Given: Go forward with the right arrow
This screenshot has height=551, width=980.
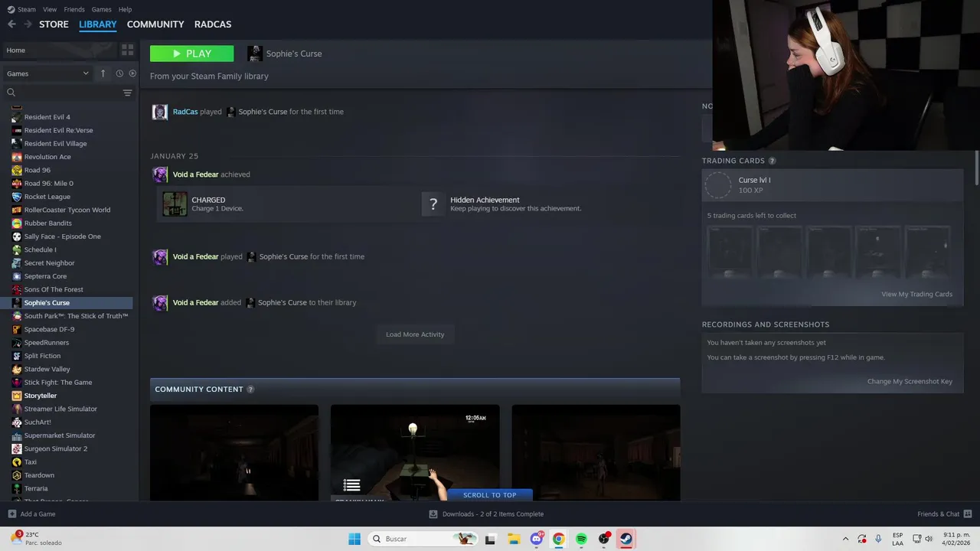Looking at the screenshot, I should coord(28,24).
